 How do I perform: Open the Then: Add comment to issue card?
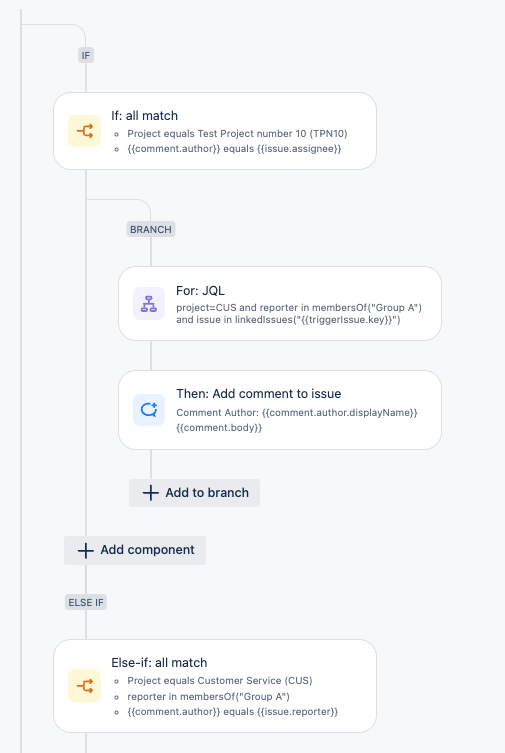[x=280, y=410]
